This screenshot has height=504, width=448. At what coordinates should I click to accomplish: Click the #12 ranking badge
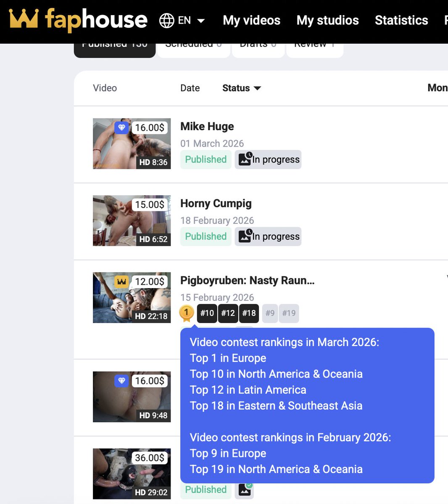pyautogui.click(x=228, y=313)
